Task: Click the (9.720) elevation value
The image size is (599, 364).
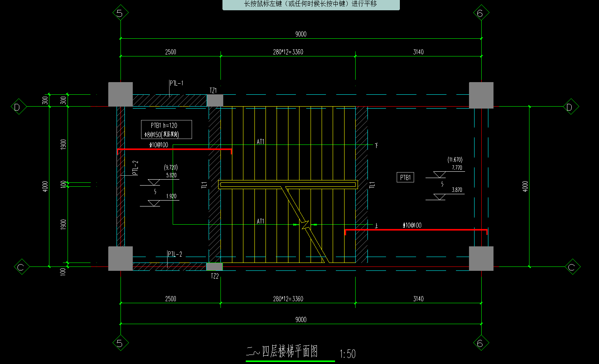Action: (x=171, y=167)
